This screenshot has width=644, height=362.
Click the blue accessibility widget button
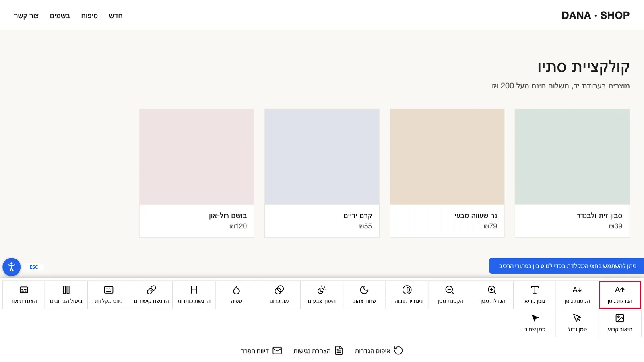(12, 267)
